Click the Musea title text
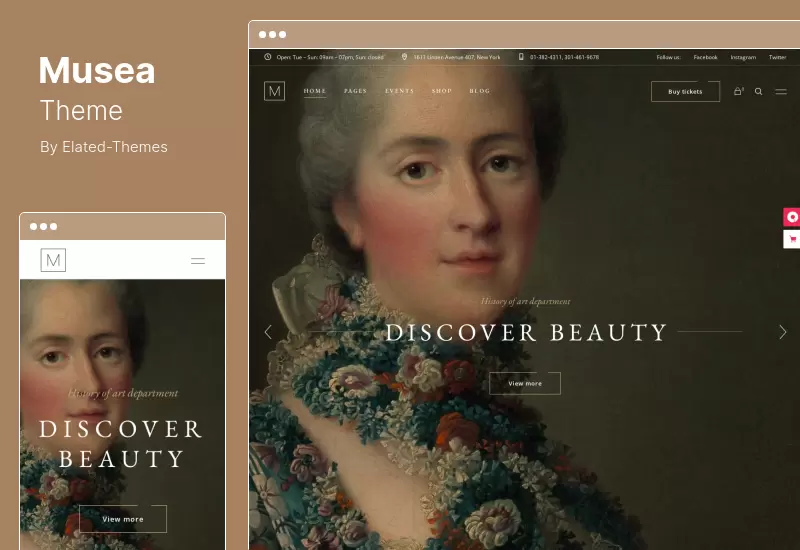This screenshot has height=550, width=800. (97, 70)
